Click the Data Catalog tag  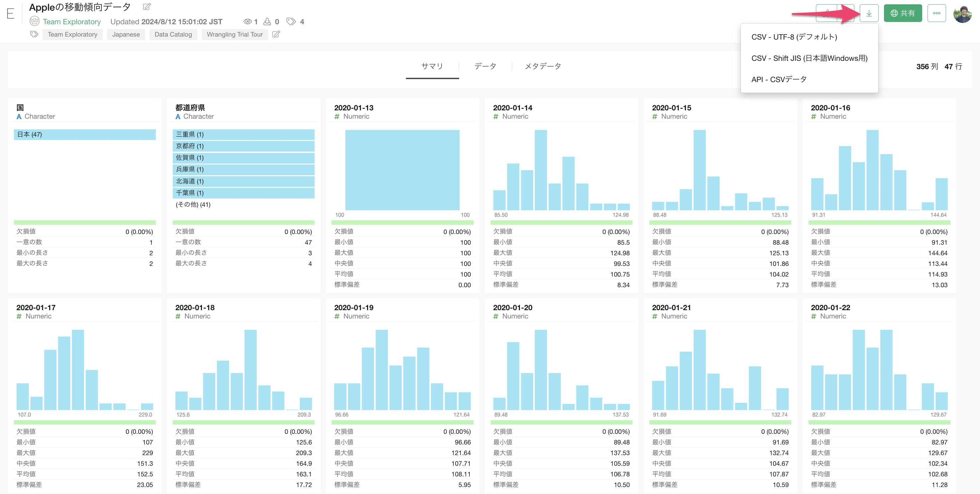click(x=173, y=35)
